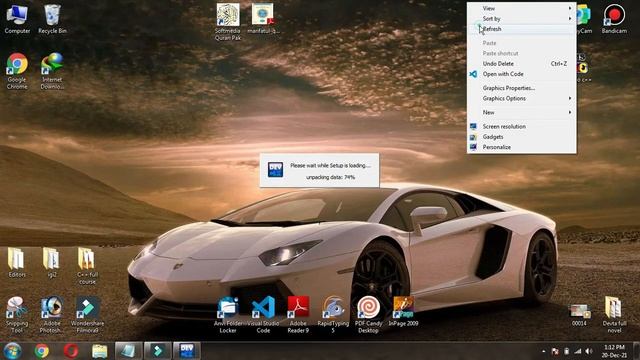Viewport: 640px width, 360px height.
Task: Open Windows Explorer from the taskbar
Action: click(99, 351)
